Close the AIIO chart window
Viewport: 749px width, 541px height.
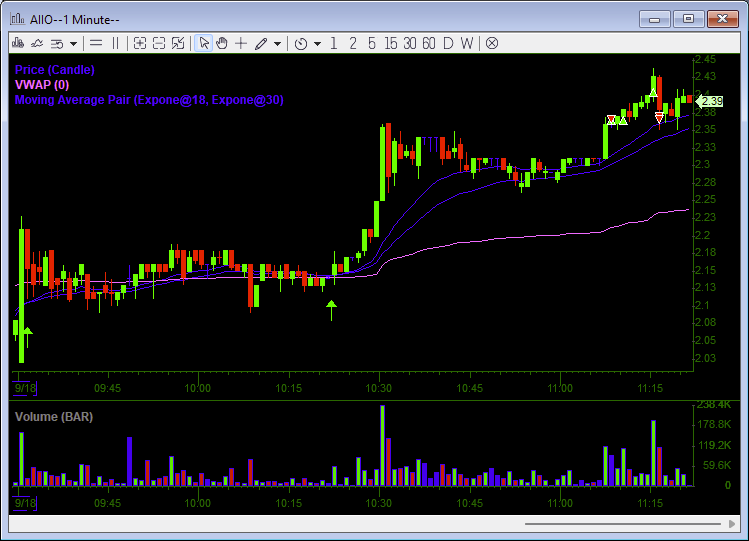point(723,19)
